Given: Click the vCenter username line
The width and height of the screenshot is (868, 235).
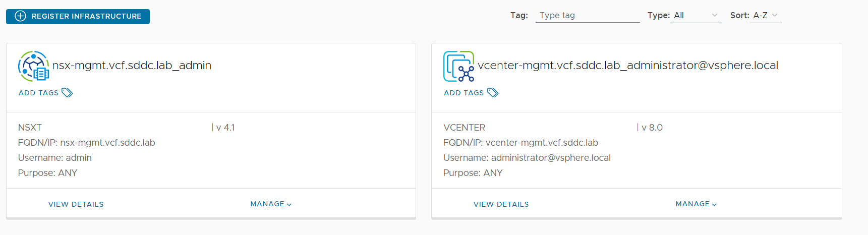Looking at the screenshot, I should click(x=527, y=158).
